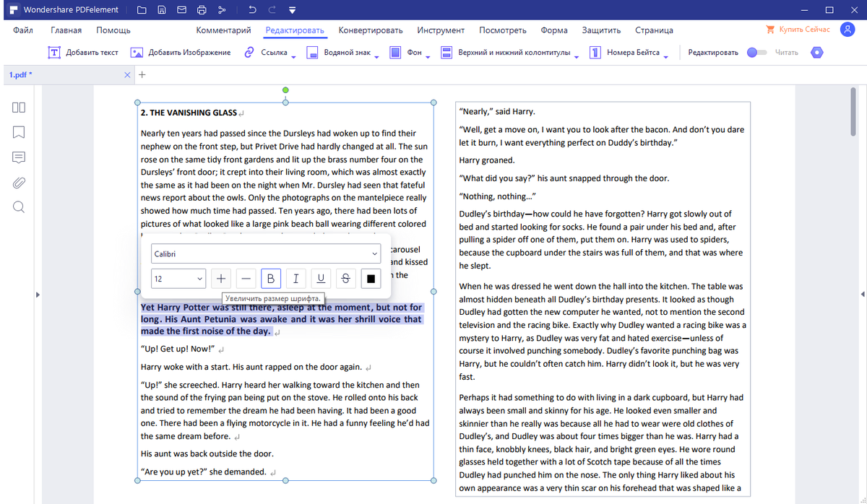867x504 pixels.
Task: Open the Форма tab
Action: tap(554, 30)
